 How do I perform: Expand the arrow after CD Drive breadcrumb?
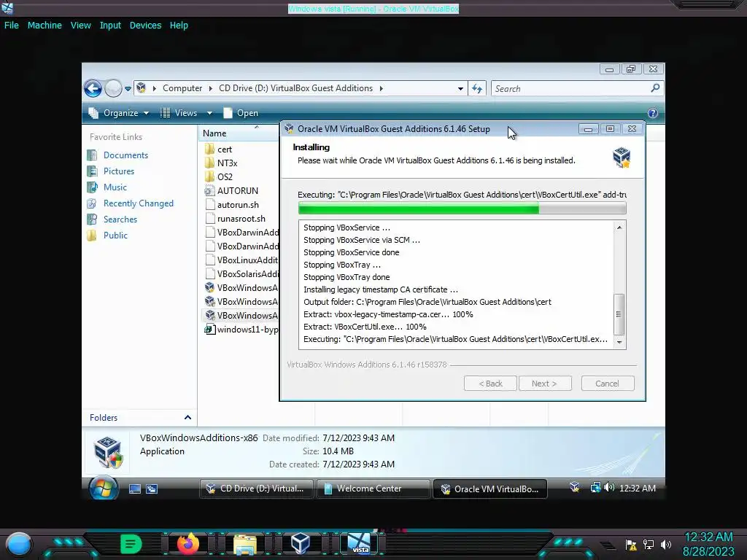[x=381, y=88]
